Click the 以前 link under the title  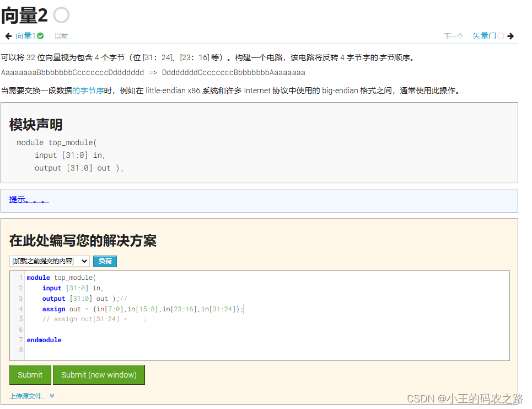[61, 35]
